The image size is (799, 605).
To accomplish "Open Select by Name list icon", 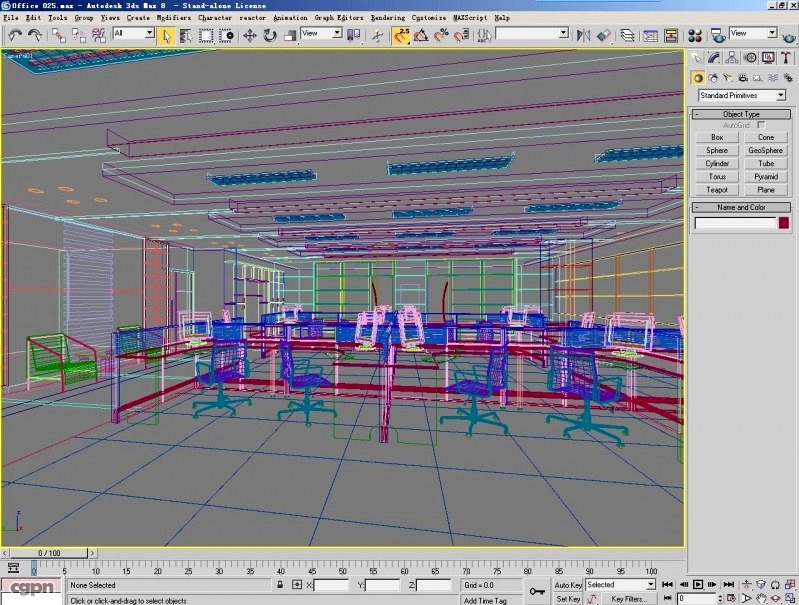I will coord(186,35).
